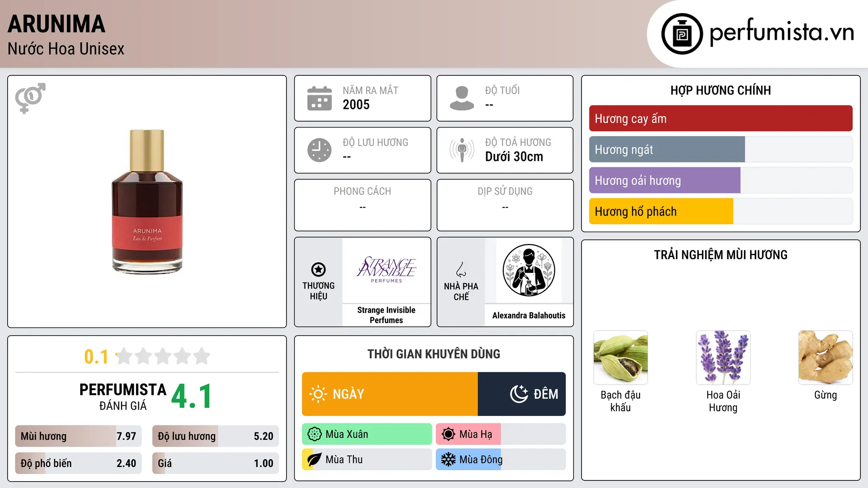The height and width of the screenshot is (488, 868).
Task: Click the Mùa Thu season label
Action: click(344, 460)
